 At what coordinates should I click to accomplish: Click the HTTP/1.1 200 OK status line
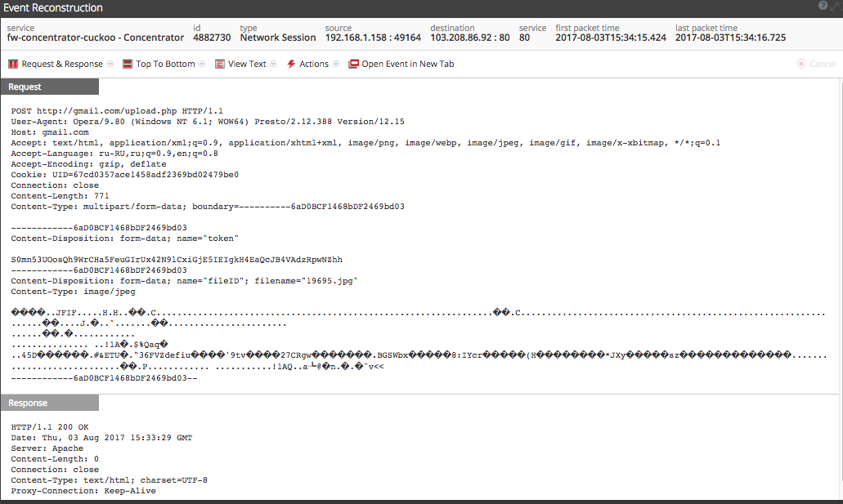[x=50, y=427]
